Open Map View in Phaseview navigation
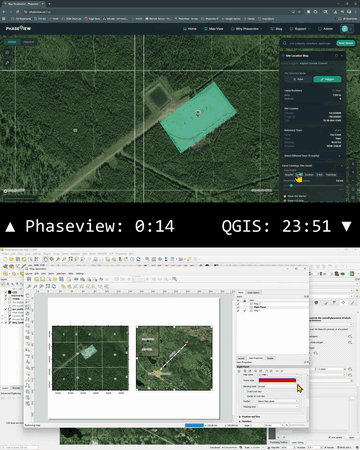This screenshot has width=360, height=450. [213, 29]
